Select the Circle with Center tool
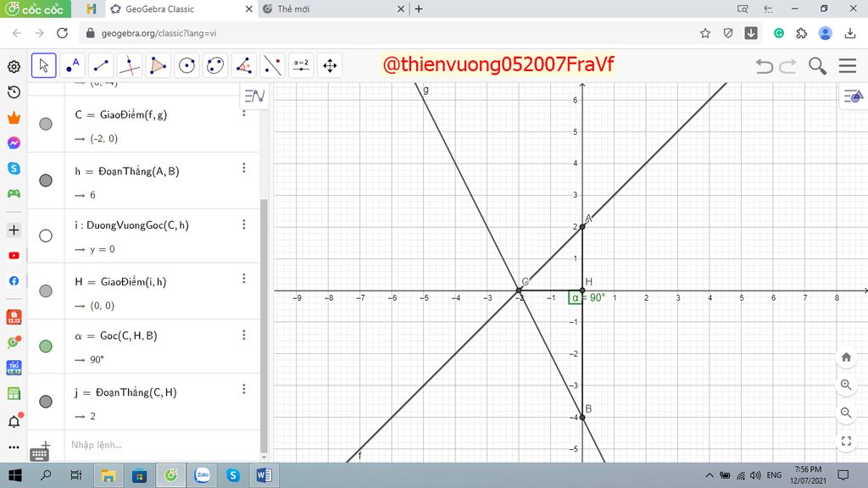The width and height of the screenshot is (868, 488). [187, 66]
